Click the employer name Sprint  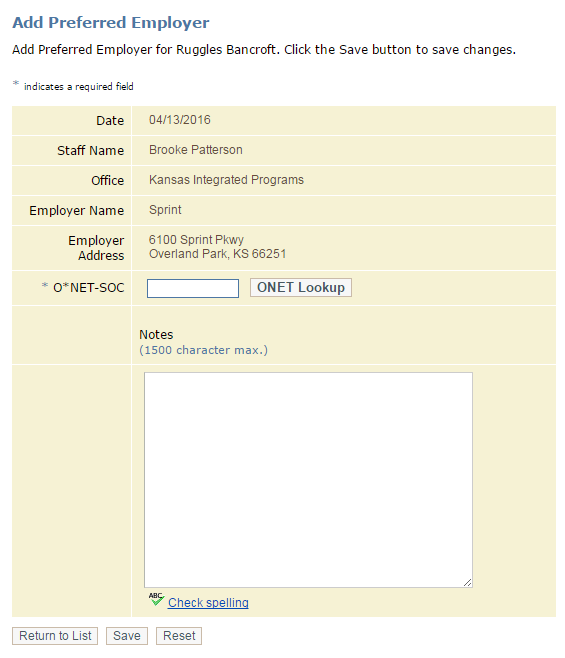[165, 210]
